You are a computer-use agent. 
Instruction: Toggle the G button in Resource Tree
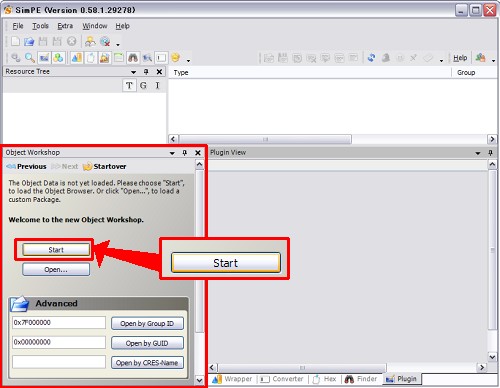click(x=143, y=86)
